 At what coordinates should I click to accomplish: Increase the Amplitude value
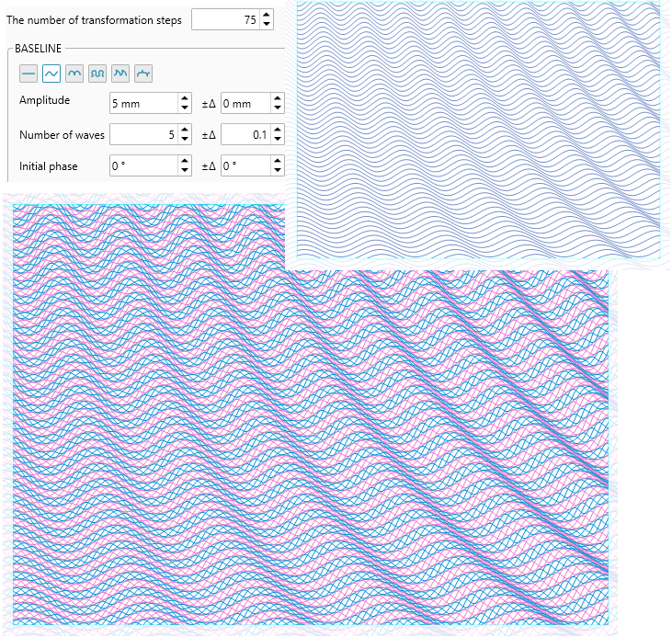pos(185,98)
